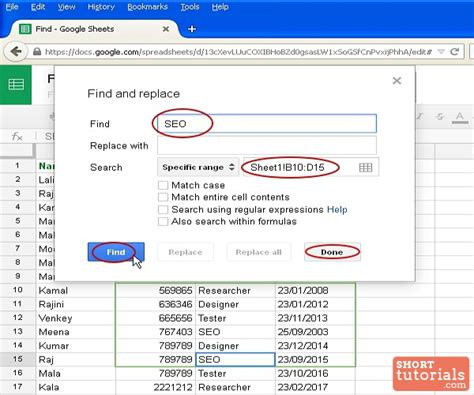Click the Google Sheets home icon
Viewport: 474px width, 395px height.
(16, 84)
